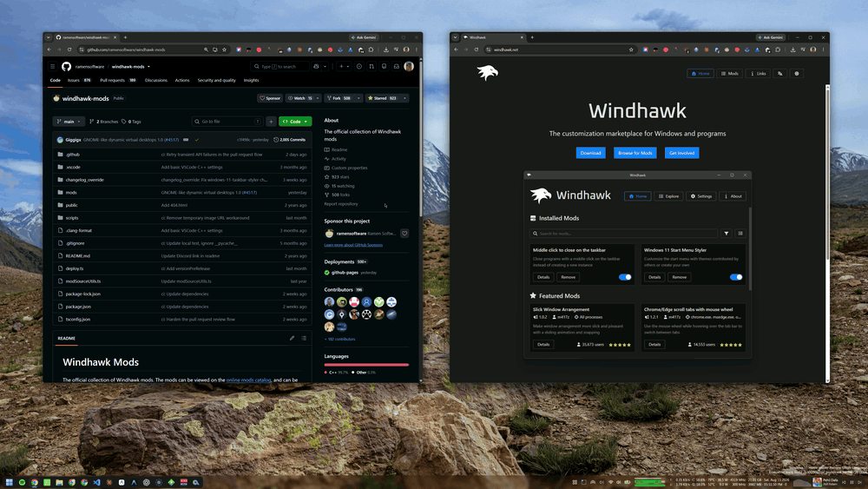Click the GitHub page vertical scrollbar
Image resolution: width=868 pixels, height=489 pixels.
[421, 138]
